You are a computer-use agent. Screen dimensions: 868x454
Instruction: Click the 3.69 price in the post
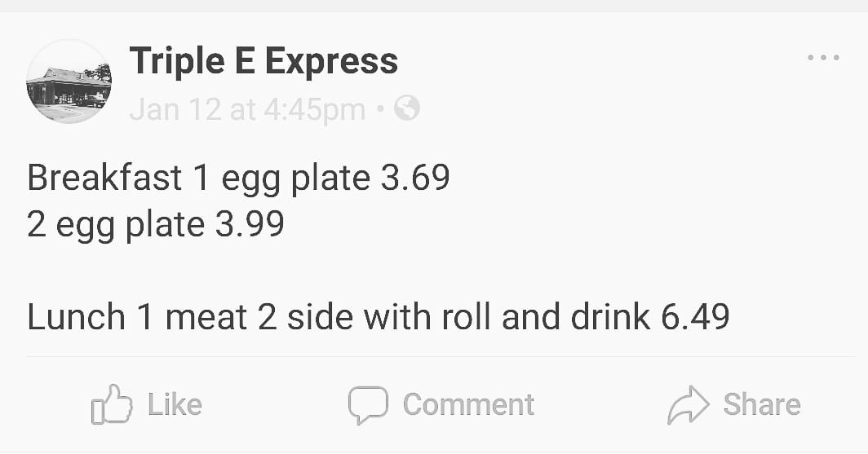click(x=415, y=178)
